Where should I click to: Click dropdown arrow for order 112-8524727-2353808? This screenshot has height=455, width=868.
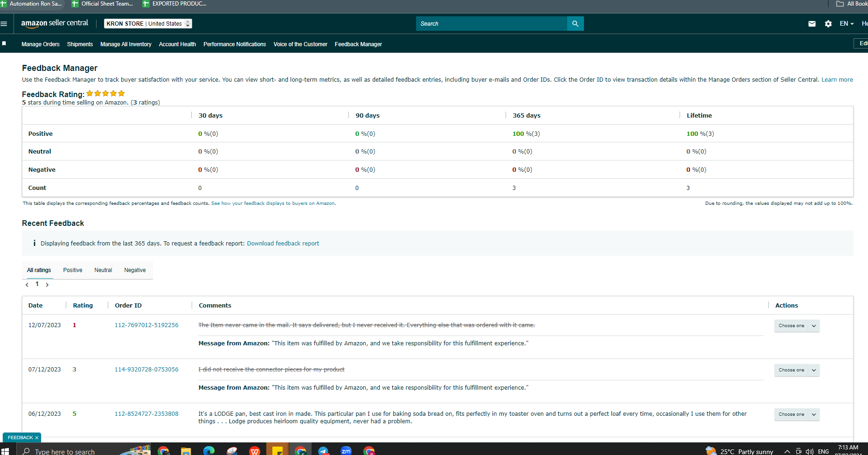click(814, 414)
